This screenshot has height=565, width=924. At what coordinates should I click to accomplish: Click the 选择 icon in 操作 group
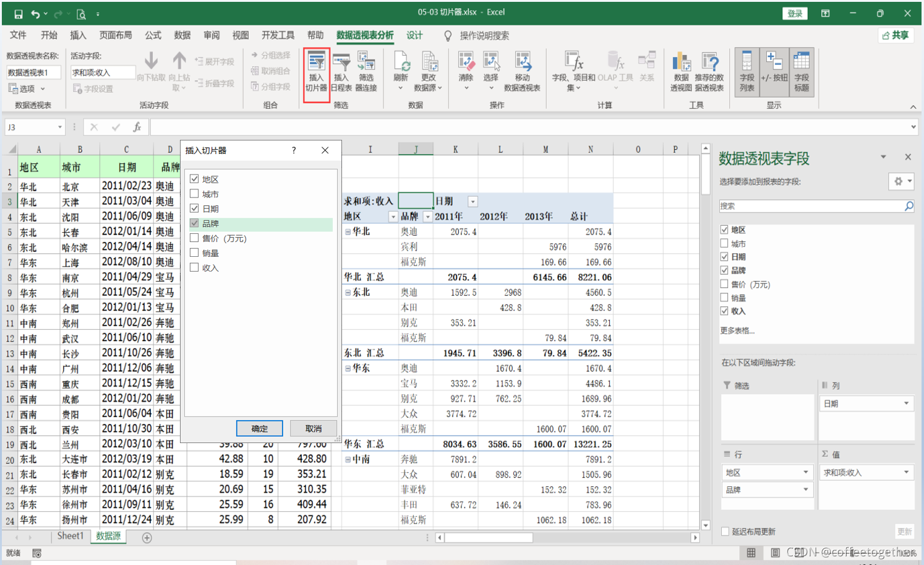click(x=490, y=72)
